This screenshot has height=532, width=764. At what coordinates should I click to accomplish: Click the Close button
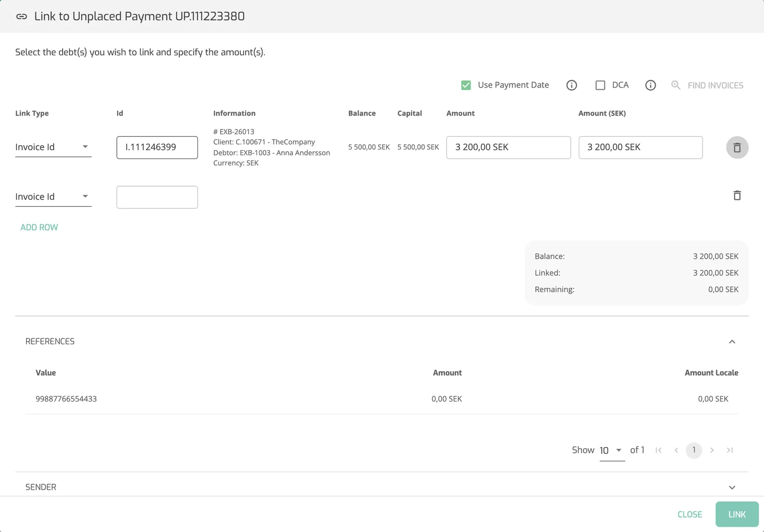point(690,514)
